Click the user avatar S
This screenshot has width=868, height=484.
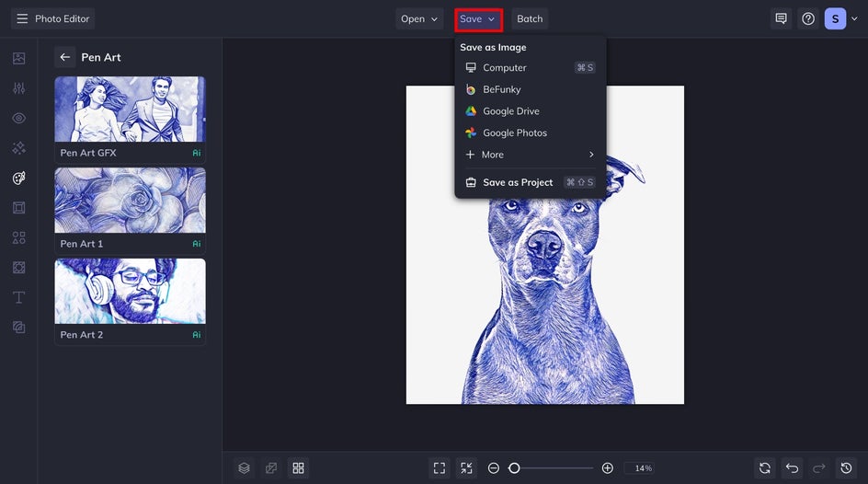[x=835, y=18]
